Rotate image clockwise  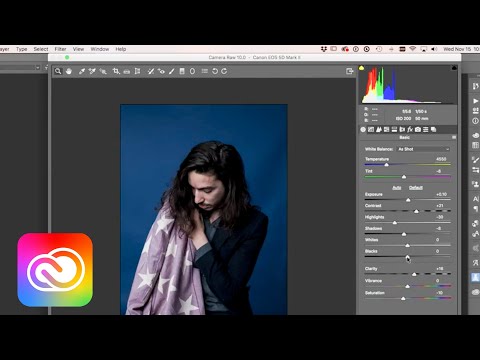224,71
